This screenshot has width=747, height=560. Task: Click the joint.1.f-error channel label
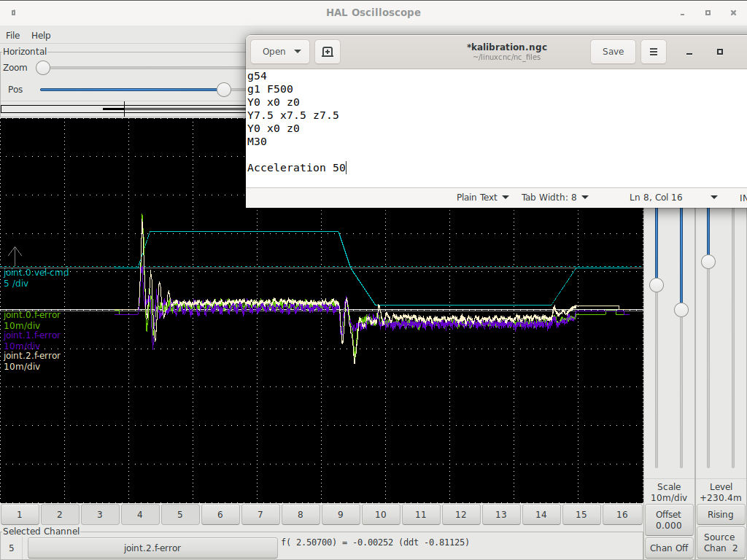point(32,335)
